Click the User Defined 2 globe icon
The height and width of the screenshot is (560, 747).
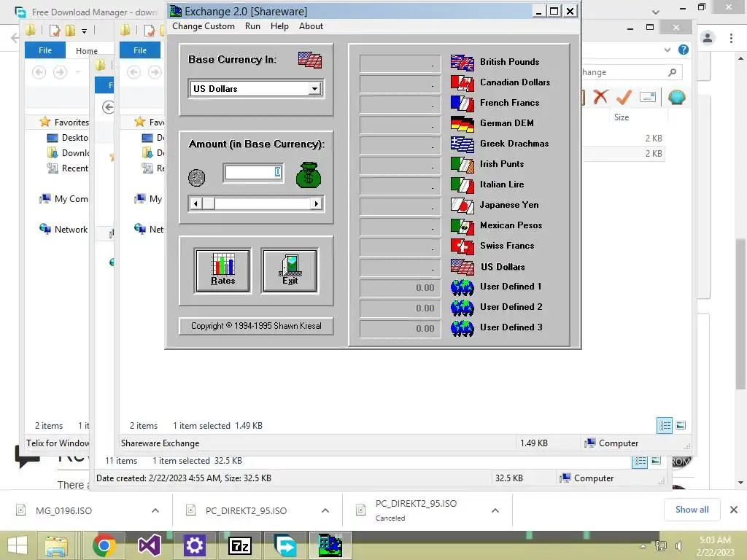[462, 308]
